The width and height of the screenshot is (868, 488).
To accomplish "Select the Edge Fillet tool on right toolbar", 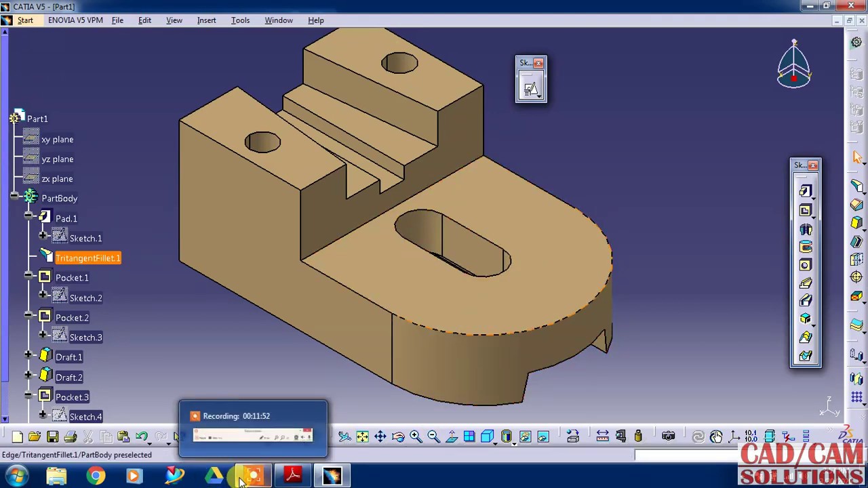I will click(856, 186).
